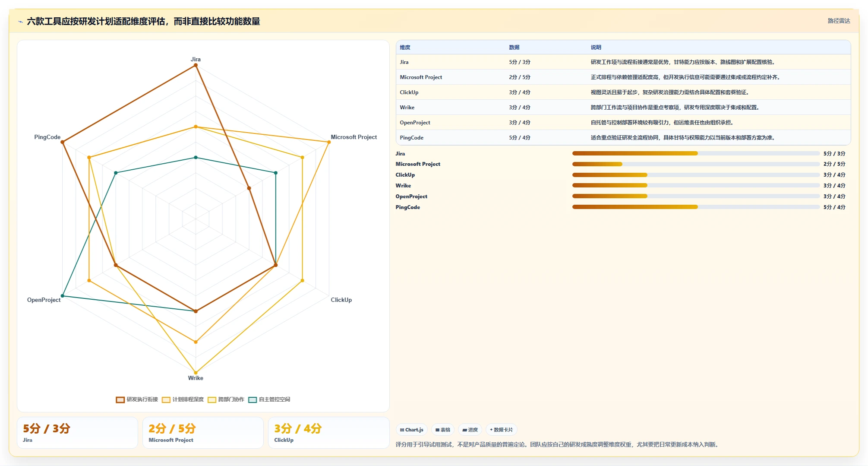This screenshot has height=466, width=868.
Task: Click the PingCode label beside its progress bar
Action: coord(407,207)
